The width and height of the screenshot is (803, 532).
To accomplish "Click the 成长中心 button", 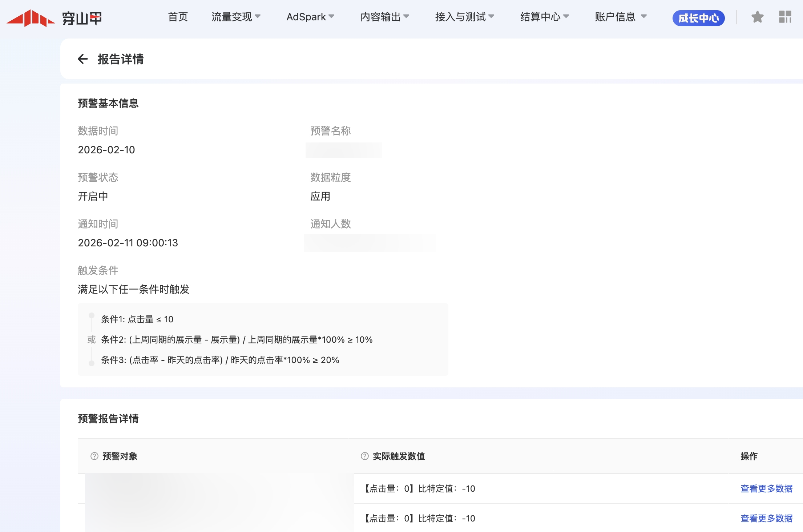I will 698,18.
